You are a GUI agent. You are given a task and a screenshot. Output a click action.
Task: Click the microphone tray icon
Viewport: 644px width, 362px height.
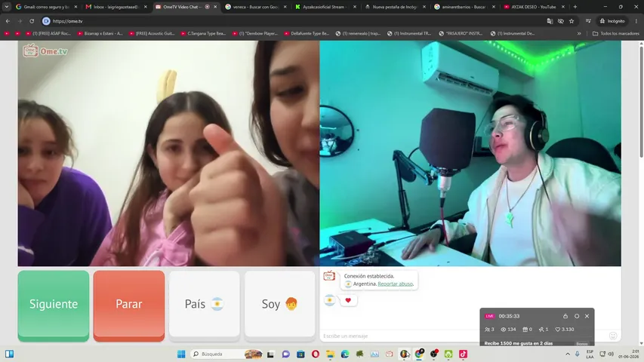[578, 354]
